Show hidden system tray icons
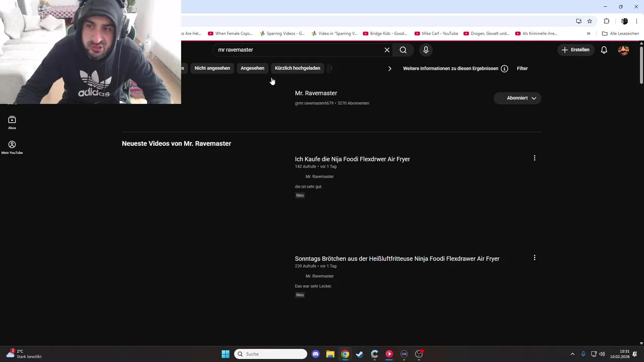 coord(572,354)
